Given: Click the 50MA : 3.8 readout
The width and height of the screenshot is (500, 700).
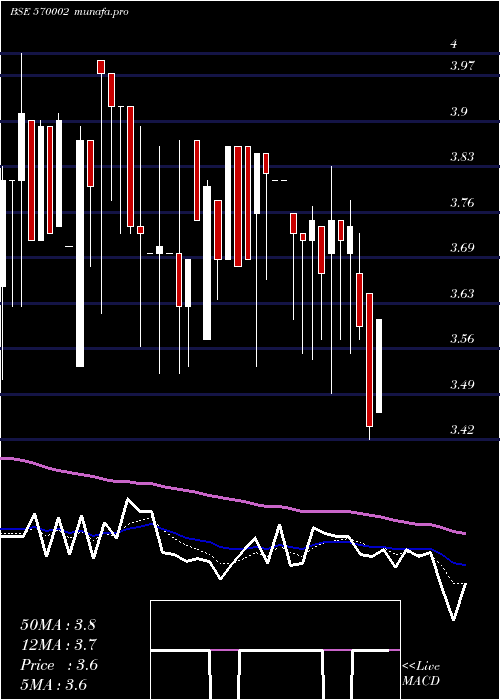Looking at the screenshot, I should (x=58, y=625).
